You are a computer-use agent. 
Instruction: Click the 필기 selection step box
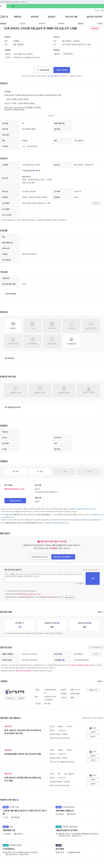[64, 471]
